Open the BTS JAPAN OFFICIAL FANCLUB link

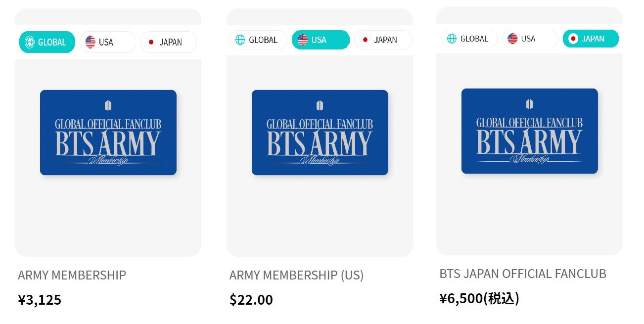coord(522,273)
